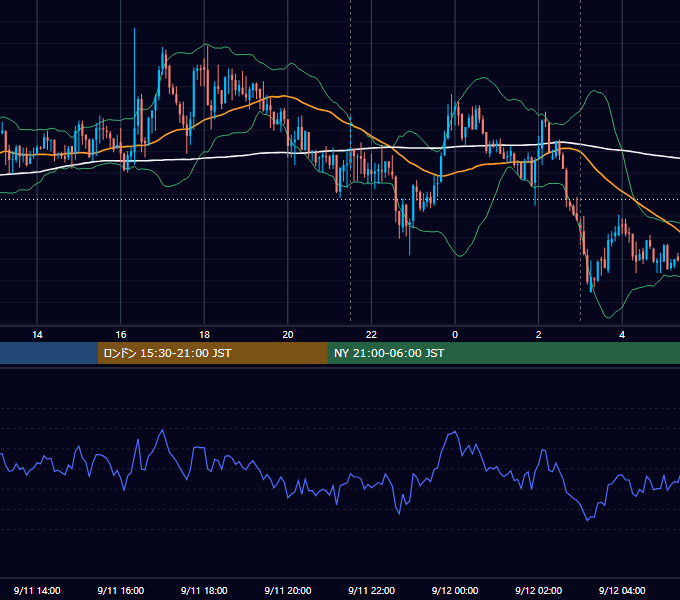Click the 2 hour label on price chart axis
680x600 pixels.
click(539, 335)
